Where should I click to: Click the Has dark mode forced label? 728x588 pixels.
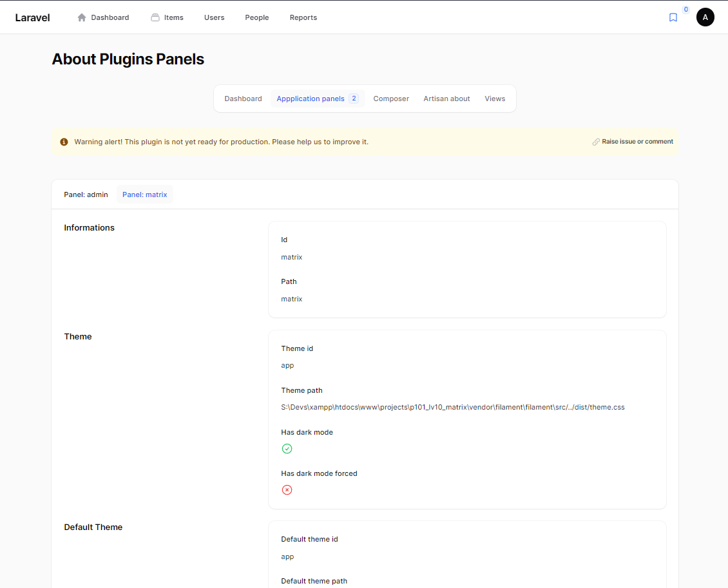(x=319, y=474)
